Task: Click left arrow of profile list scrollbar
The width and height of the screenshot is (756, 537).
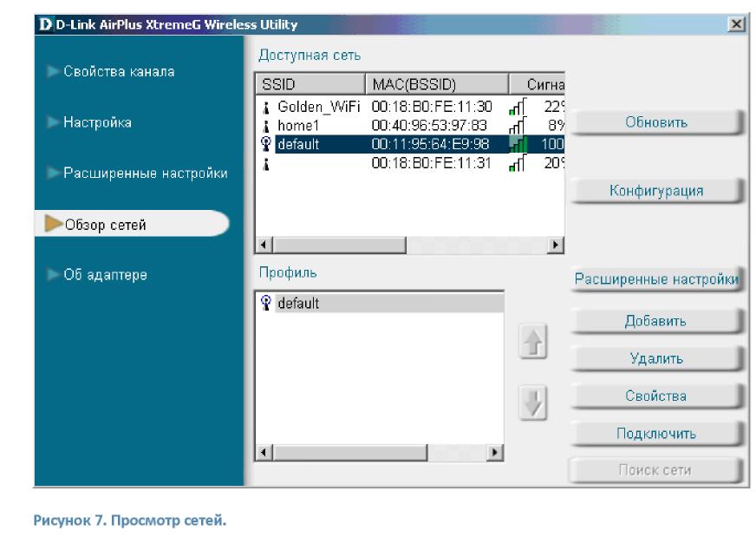Action: 264,453
